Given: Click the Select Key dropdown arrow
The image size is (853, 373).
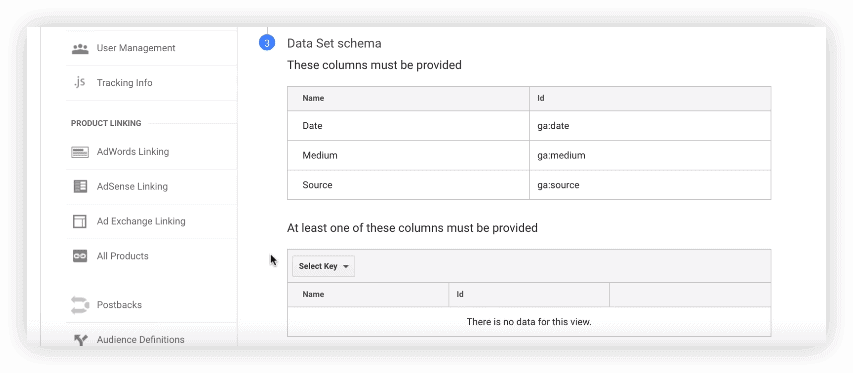Looking at the screenshot, I should coord(346,267).
